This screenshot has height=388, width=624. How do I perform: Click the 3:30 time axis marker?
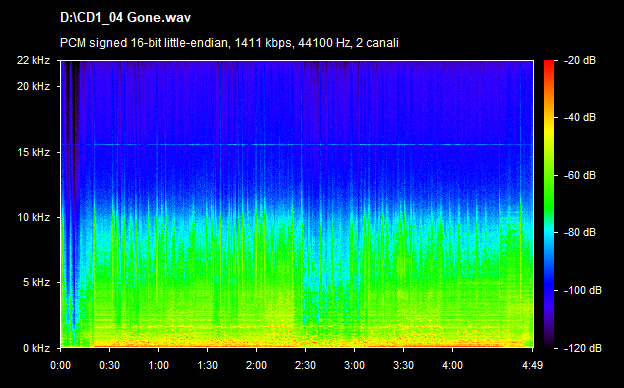(x=403, y=365)
